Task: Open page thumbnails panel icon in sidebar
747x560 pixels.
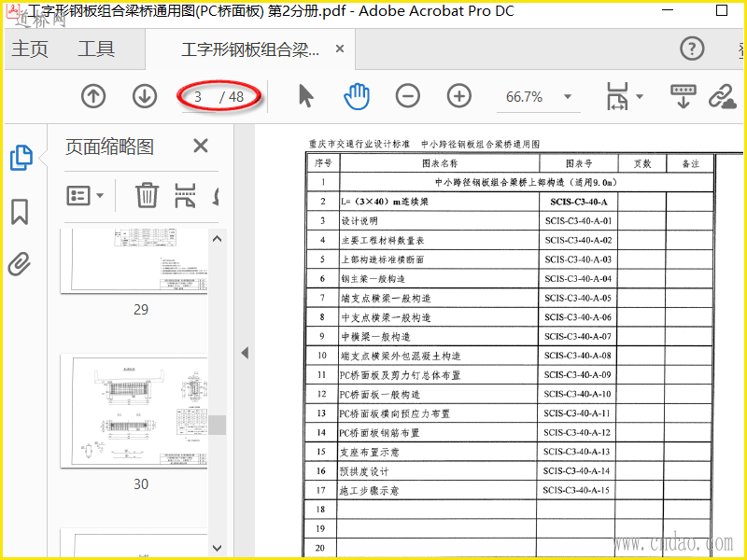Action: point(21,158)
